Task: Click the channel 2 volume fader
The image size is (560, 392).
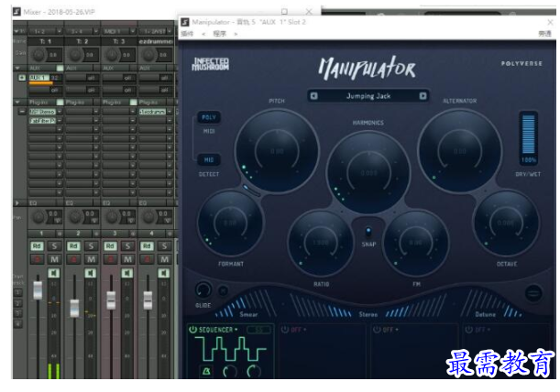Action: pos(74,309)
